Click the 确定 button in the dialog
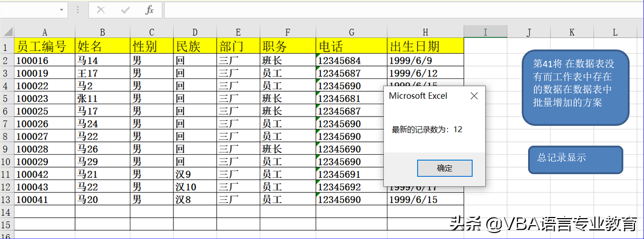Screen dimensions: 644x239 tap(444, 168)
